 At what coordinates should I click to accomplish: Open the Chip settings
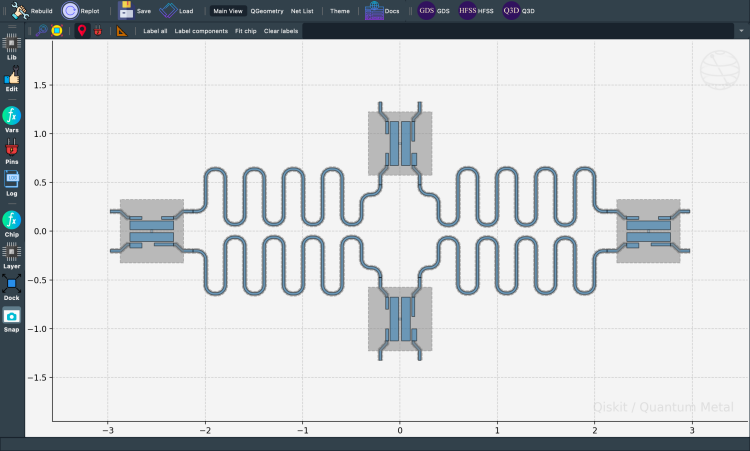pos(11,224)
